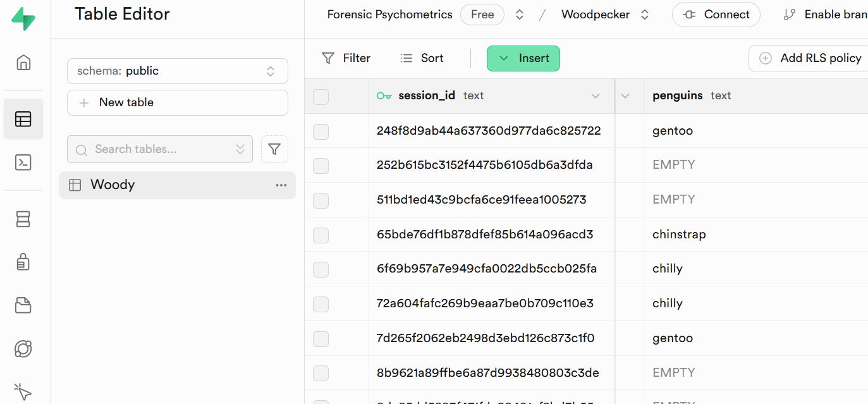Check the row with gentoo 248f8d9a

(x=321, y=131)
